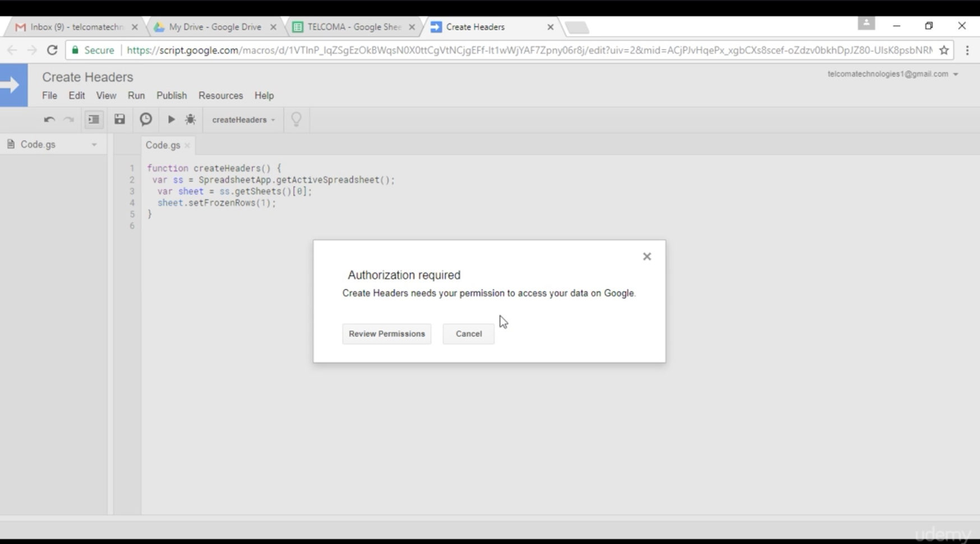
Task: Save the script with the floppy disk icon
Action: click(x=119, y=119)
